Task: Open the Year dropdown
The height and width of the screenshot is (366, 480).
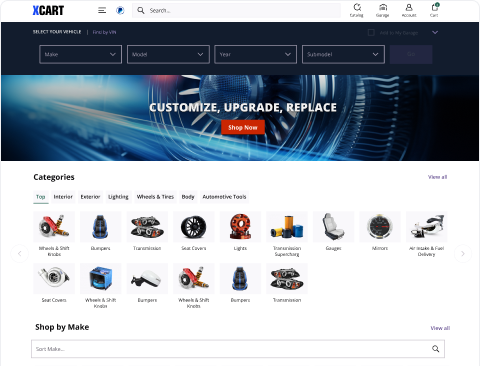Action: (255, 54)
